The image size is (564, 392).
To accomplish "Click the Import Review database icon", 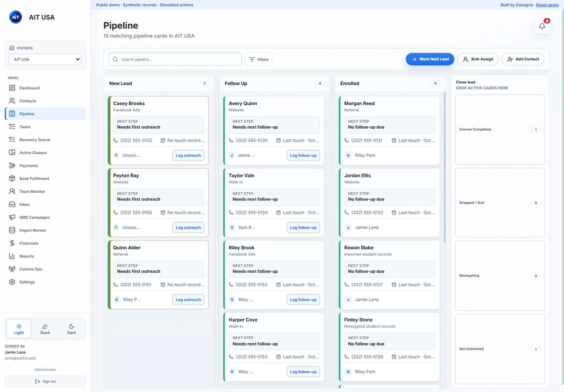I will click(12, 230).
